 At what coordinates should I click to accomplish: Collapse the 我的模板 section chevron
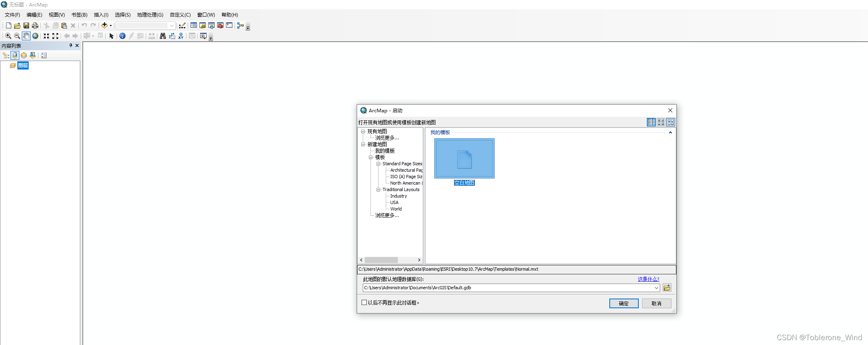[670, 133]
